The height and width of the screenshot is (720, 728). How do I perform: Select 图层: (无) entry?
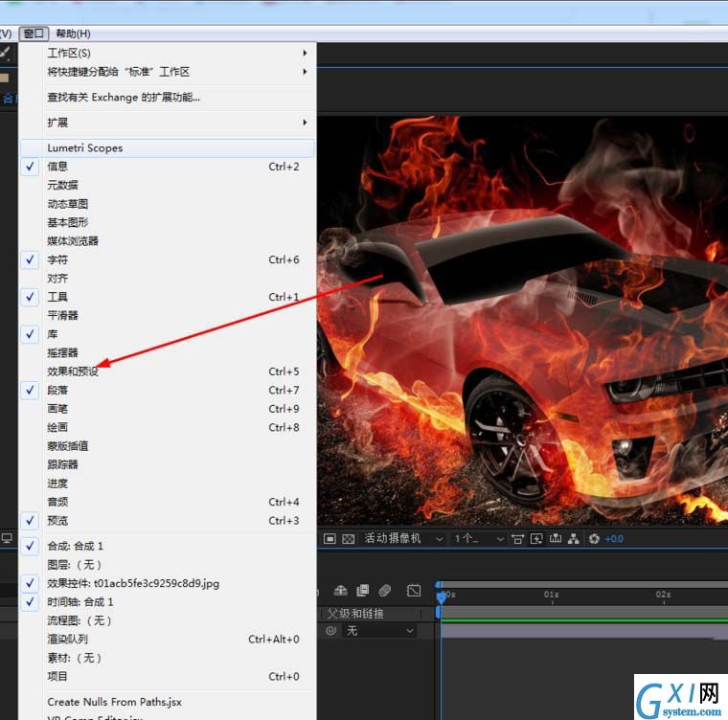167,565
